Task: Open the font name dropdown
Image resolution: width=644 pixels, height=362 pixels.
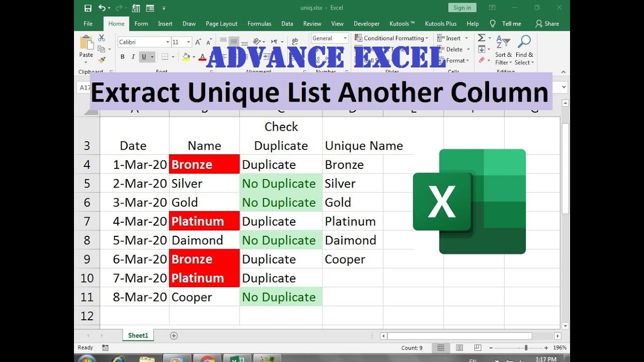Action: pos(168,42)
